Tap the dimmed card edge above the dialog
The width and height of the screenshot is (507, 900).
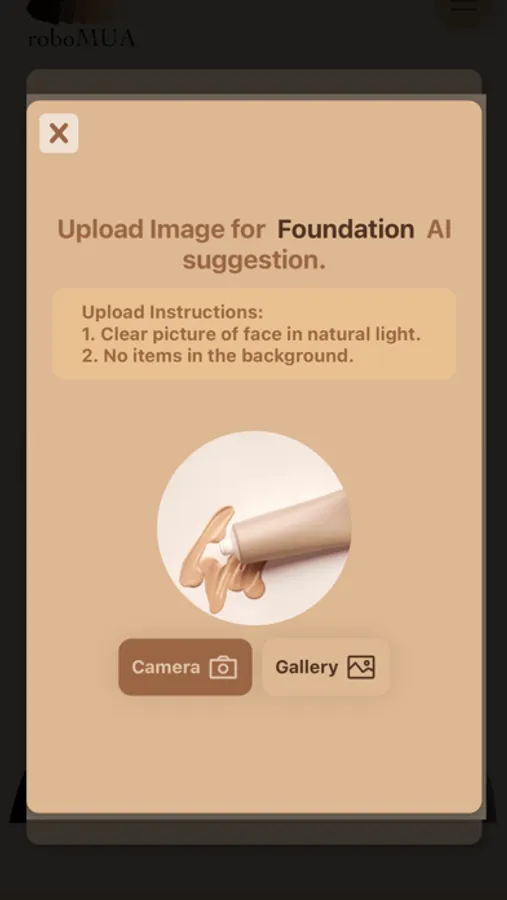coord(253,82)
